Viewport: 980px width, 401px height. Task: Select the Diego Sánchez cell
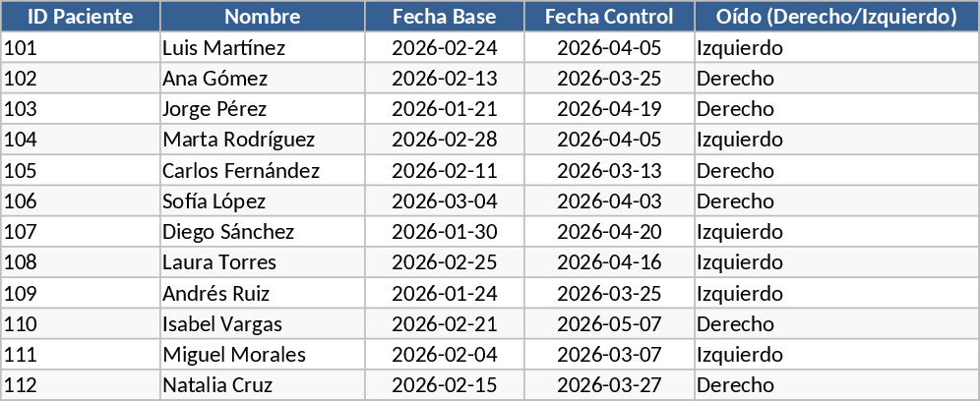(x=227, y=232)
